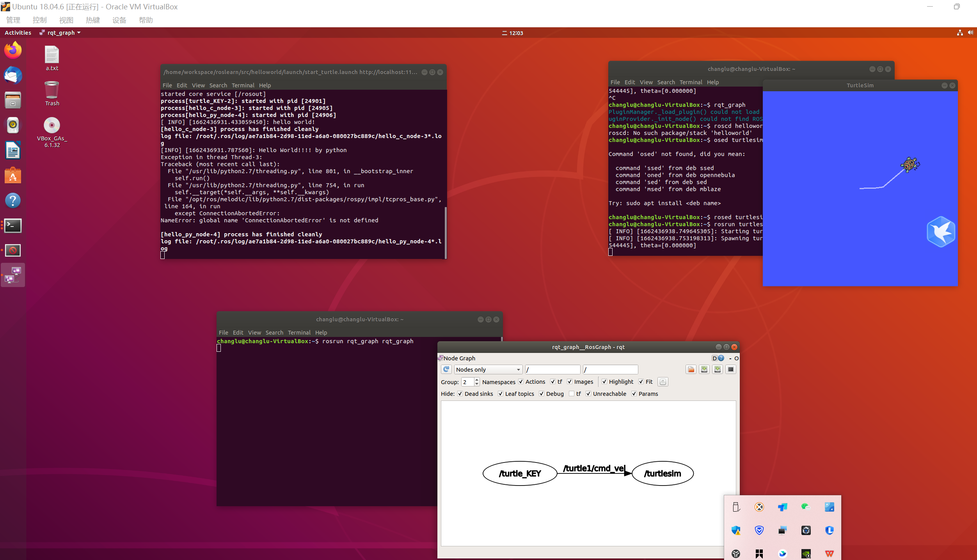
Task: Open the a.txt desktop file
Action: pos(52,58)
